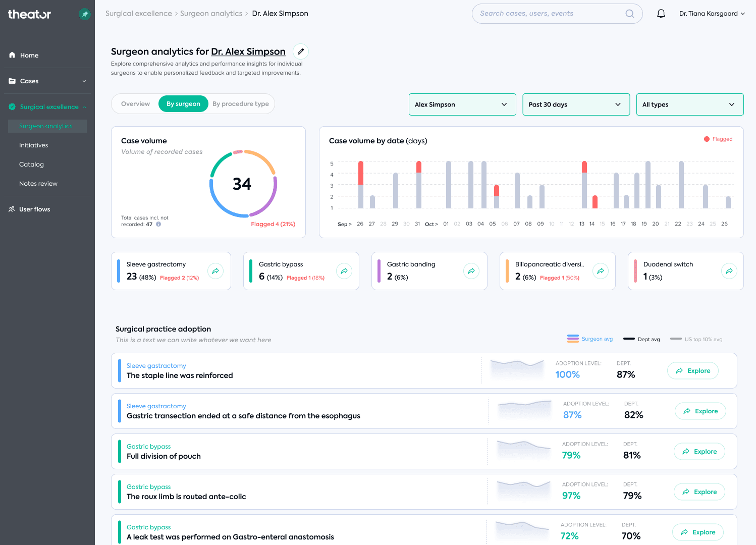Screen dimensions: 756x545
Task: Click flagged bar for Oct 14
Action: click(x=595, y=202)
